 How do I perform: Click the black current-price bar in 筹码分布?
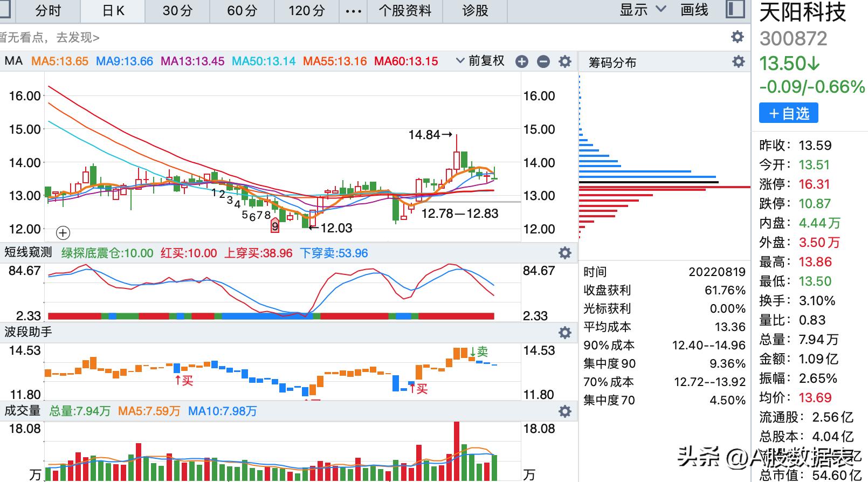pos(648,182)
